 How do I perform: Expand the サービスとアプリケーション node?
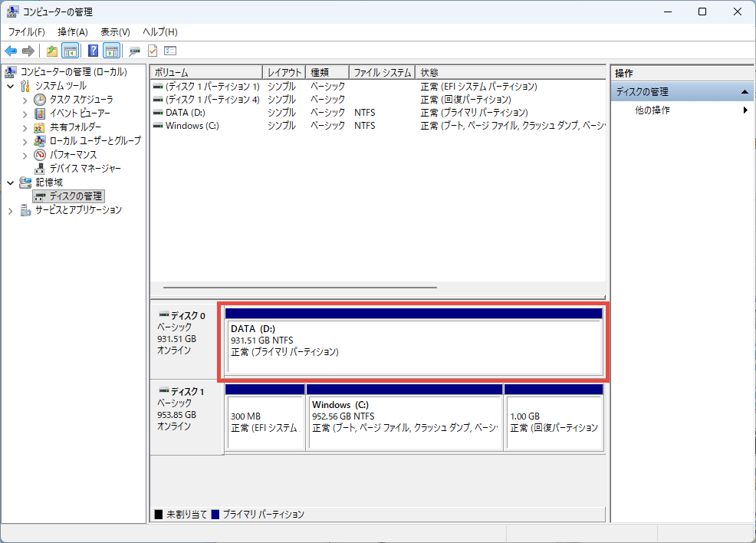point(11,210)
